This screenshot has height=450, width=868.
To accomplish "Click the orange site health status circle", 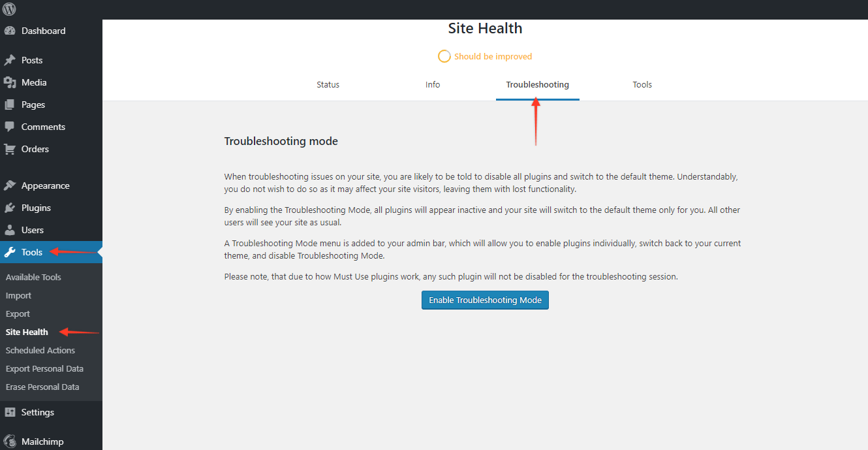I will (x=444, y=56).
